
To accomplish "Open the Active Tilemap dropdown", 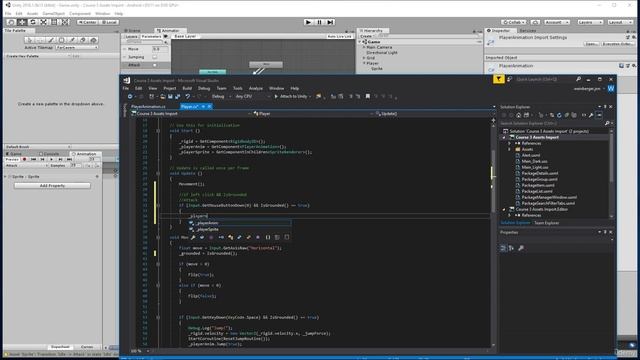I will coord(77,47).
